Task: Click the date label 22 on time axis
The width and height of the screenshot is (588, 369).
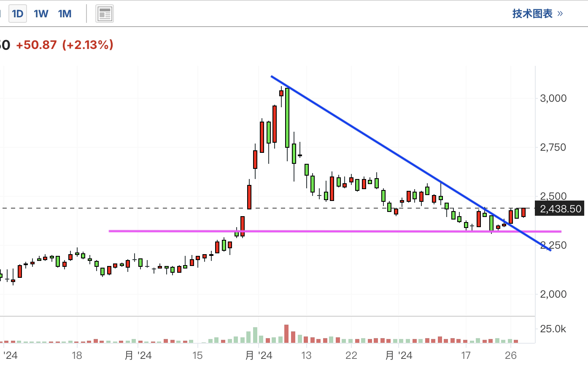Action: click(351, 355)
